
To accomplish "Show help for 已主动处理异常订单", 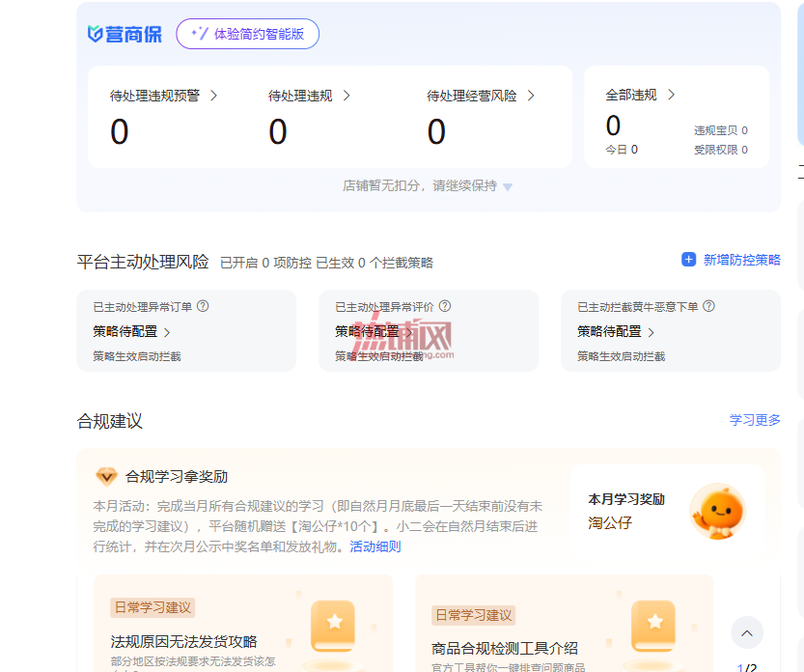I will tap(203, 306).
